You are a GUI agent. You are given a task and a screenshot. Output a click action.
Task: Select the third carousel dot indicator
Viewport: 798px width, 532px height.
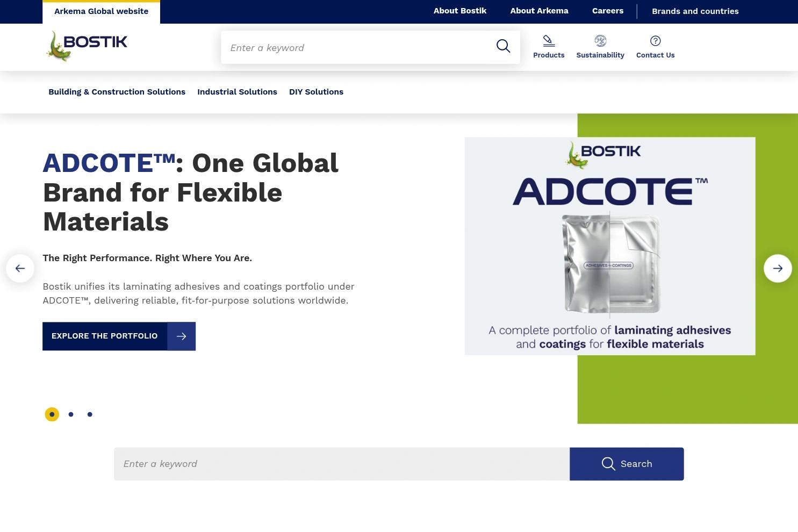pos(90,414)
